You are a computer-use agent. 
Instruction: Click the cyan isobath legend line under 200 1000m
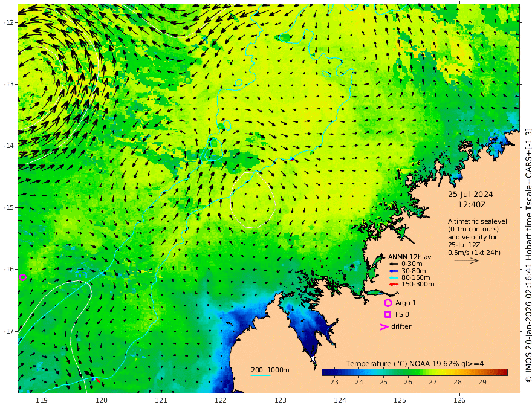click(261, 375)
